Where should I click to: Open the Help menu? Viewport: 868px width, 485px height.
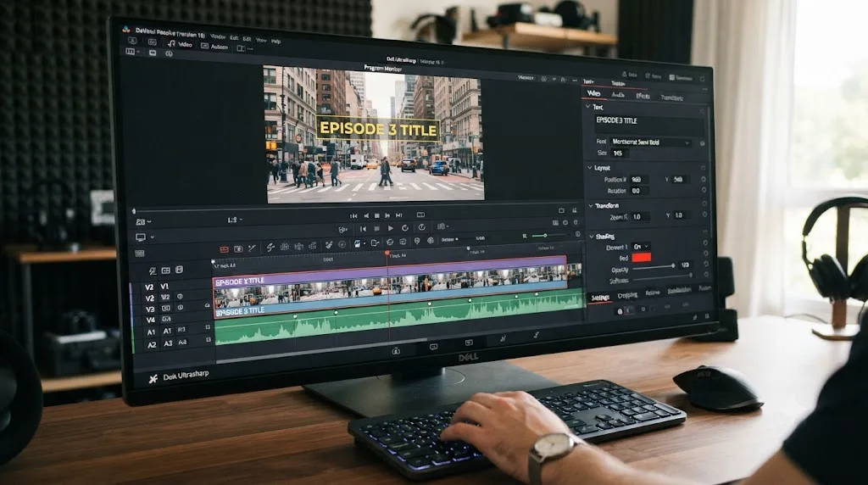point(275,41)
